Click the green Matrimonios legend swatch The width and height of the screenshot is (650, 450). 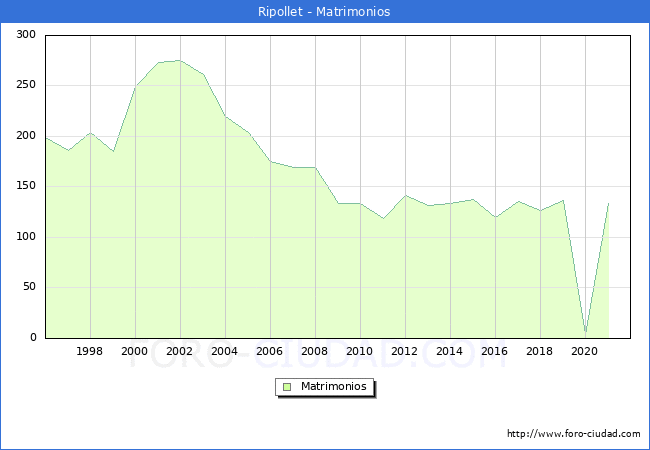[x=287, y=387]
